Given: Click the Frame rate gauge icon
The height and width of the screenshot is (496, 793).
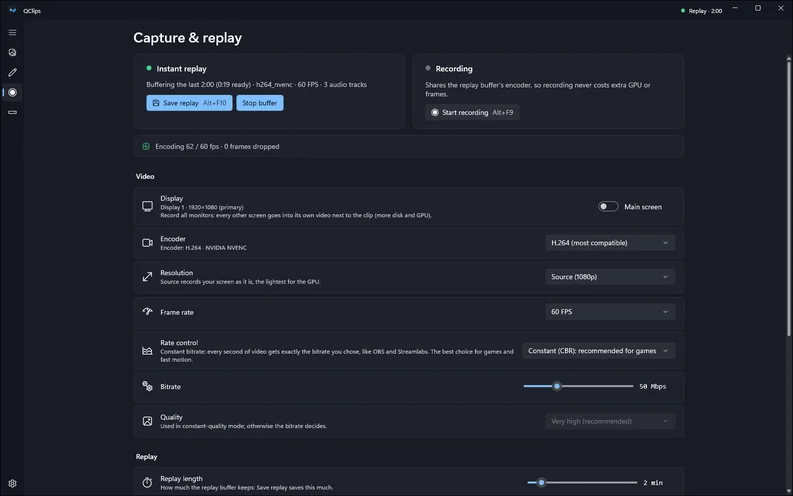Looking at the screenshot, I should (147, 311).
